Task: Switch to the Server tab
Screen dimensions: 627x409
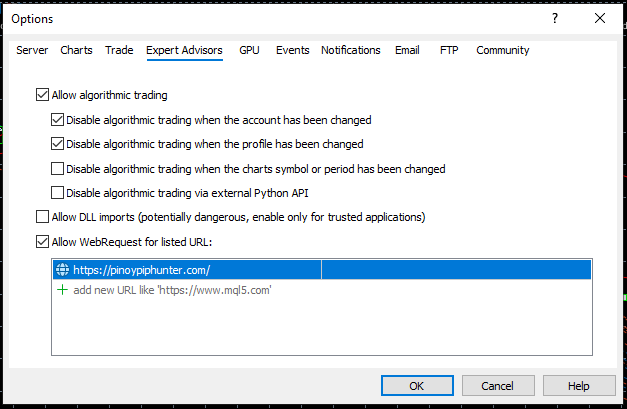Action: (x=32, y=50)
